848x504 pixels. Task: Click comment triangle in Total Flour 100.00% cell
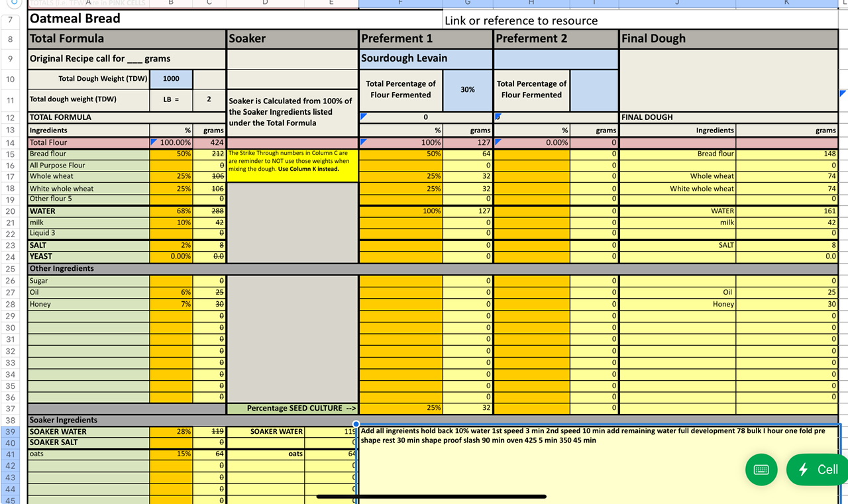tap(154, 140)
